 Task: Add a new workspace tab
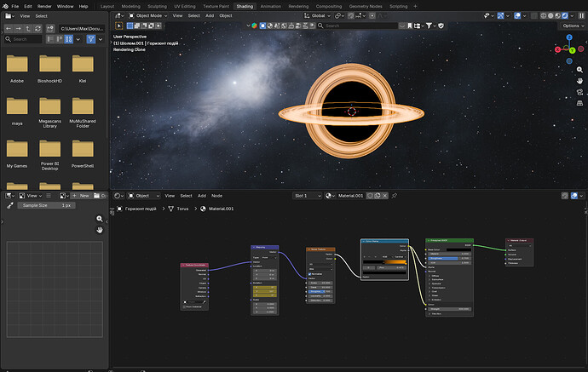[415, 6]
